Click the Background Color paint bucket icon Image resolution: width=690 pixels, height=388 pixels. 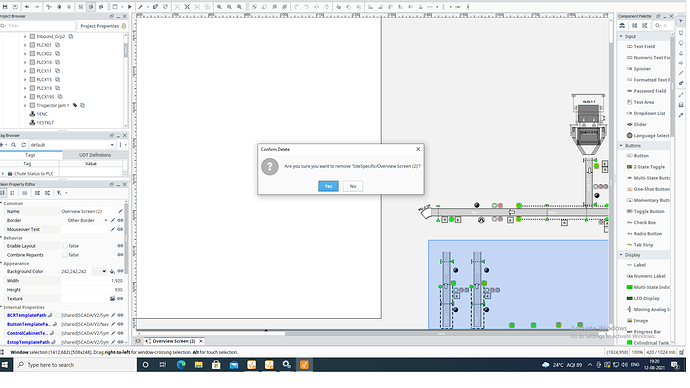coord(112,271)
